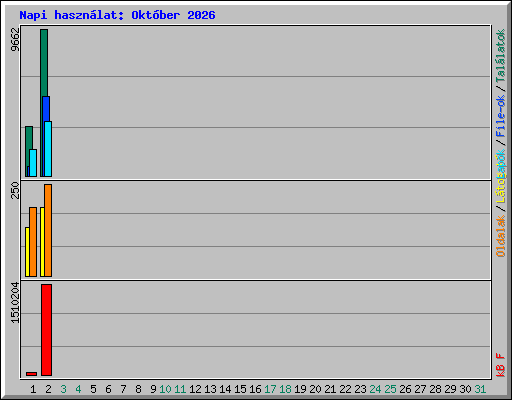Click the 'Találatok' legend label

coord(500,56)
